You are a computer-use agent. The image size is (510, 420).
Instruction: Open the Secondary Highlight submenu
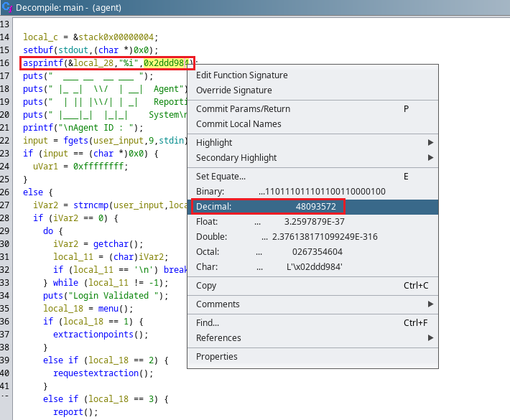(236, 158)
